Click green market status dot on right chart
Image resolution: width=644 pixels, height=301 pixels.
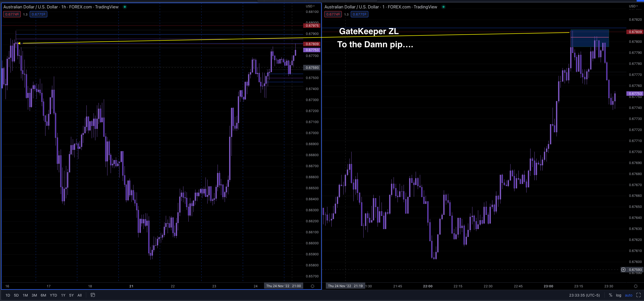click(444, 7)
